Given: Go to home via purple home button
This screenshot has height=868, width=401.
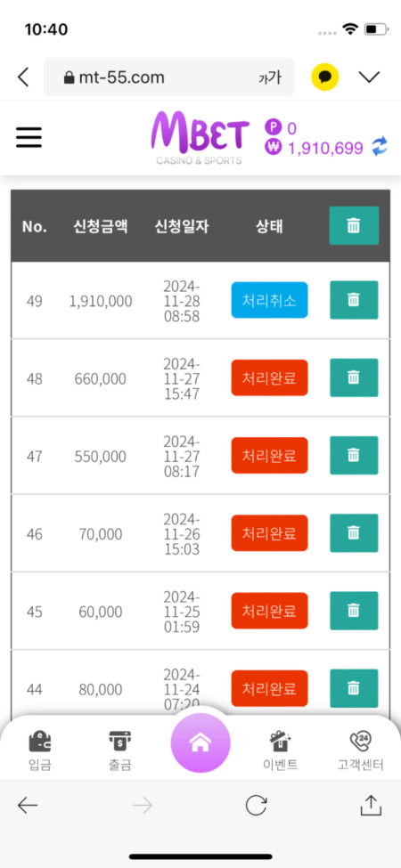Looking at the screenshot, I should (200, 743).
